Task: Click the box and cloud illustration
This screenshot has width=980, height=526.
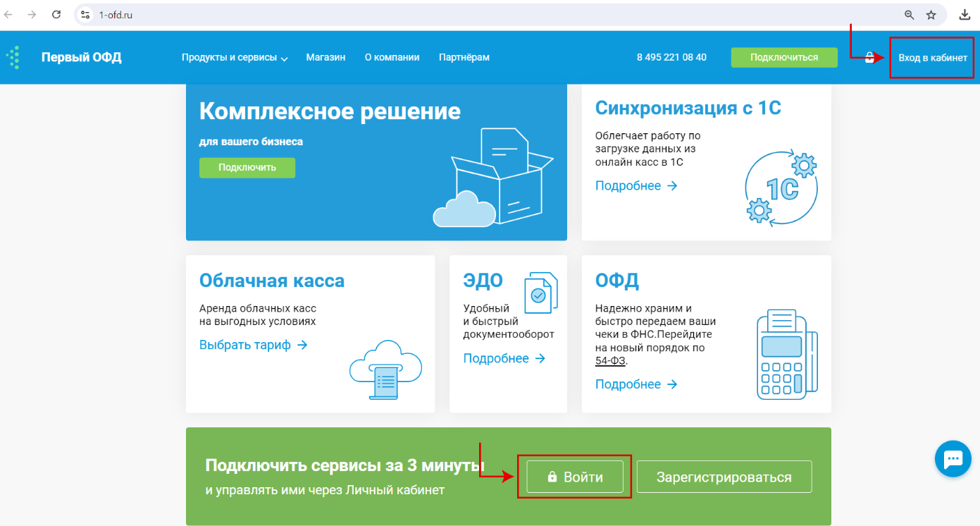Action: (x=492, y=177)
